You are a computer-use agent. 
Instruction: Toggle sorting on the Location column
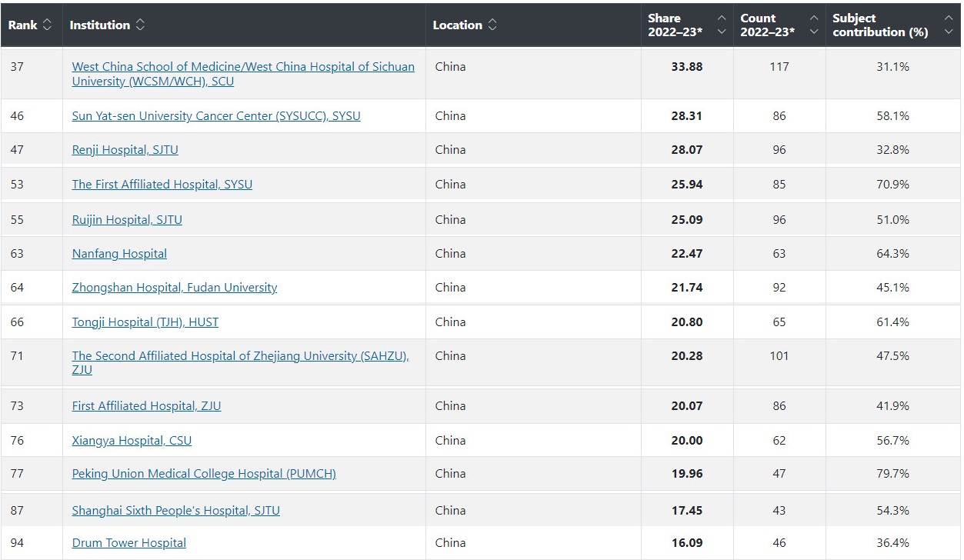(492, 25)
